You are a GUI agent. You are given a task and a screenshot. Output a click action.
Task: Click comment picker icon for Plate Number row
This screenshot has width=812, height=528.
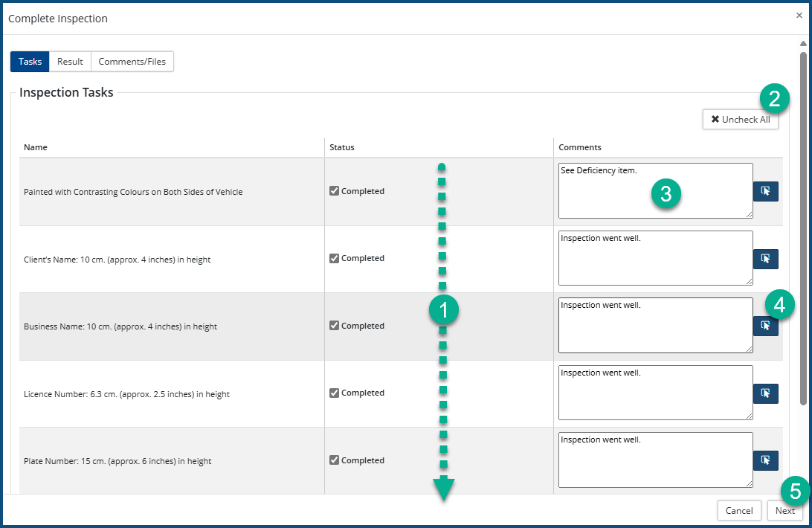[x=765, y=460]
